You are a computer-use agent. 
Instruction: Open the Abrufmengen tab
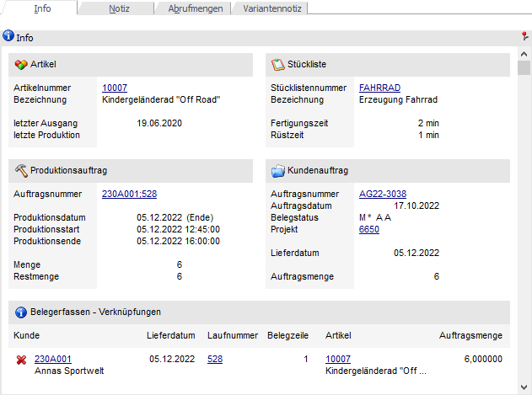pyautogui.click(x=195, y=8)
